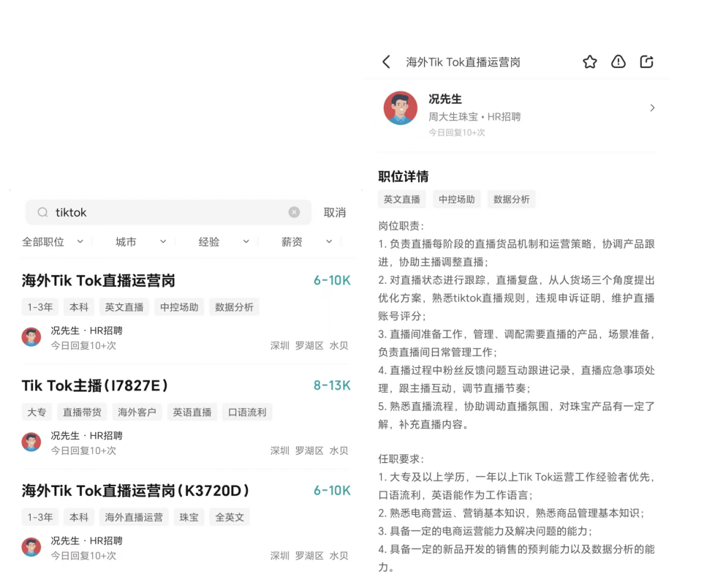Image resolution: width=715 pixels, height=588 pixels.
Task: Select the 数据分析 tag on the first job listing
Action: 234,306
